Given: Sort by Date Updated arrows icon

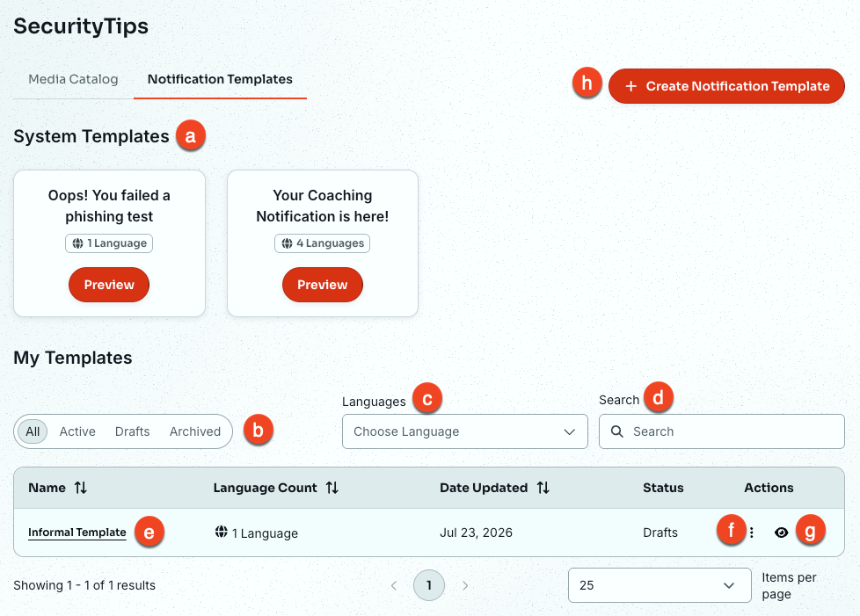Looking at the screenshot, I should click(543, 488).
